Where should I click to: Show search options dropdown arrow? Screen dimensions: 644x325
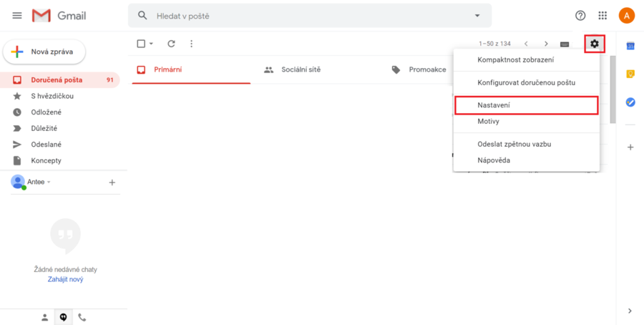point(477,16)
